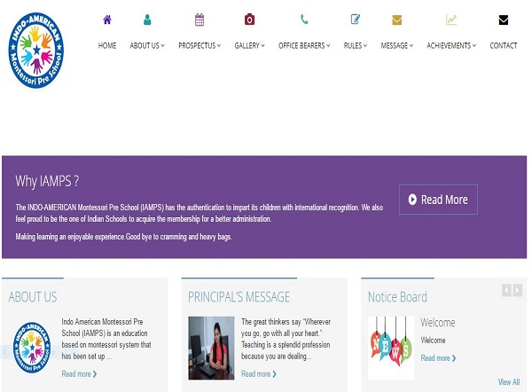Screen dimensions: 532x392
Task: Click the edit icon above Rules
Action: (x=356, y=20)
